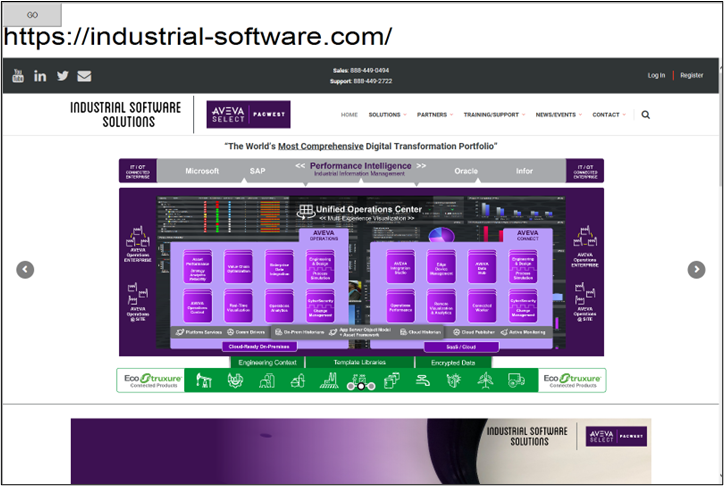Click the Cloud Historian icon label
The image size is (724, 486).
[420, 332]
